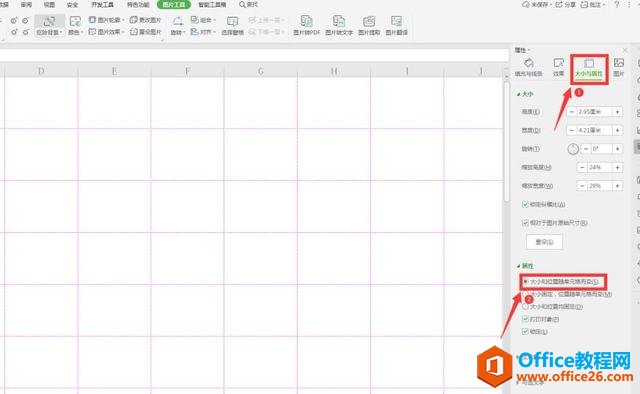The height and width of the screenshot is (394, 640).
Task: Select the 大小与属性 size and properties tab
Action: pos(589,68)
